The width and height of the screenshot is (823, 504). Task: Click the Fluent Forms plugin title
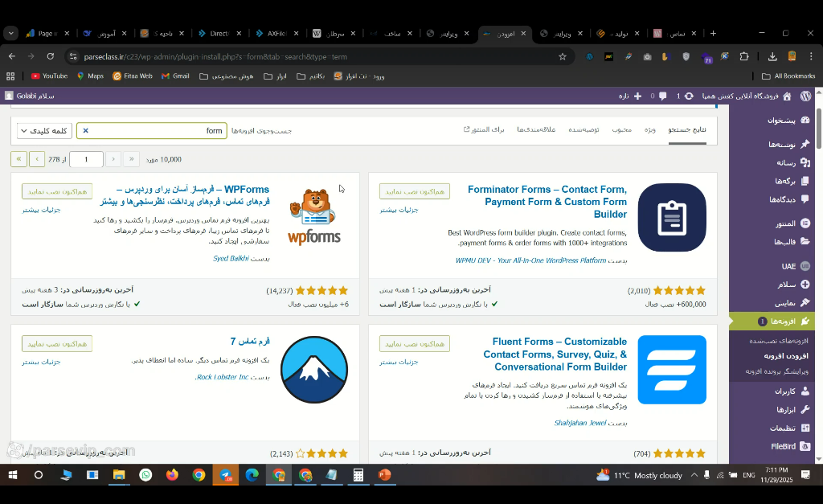tap(555, 354)
